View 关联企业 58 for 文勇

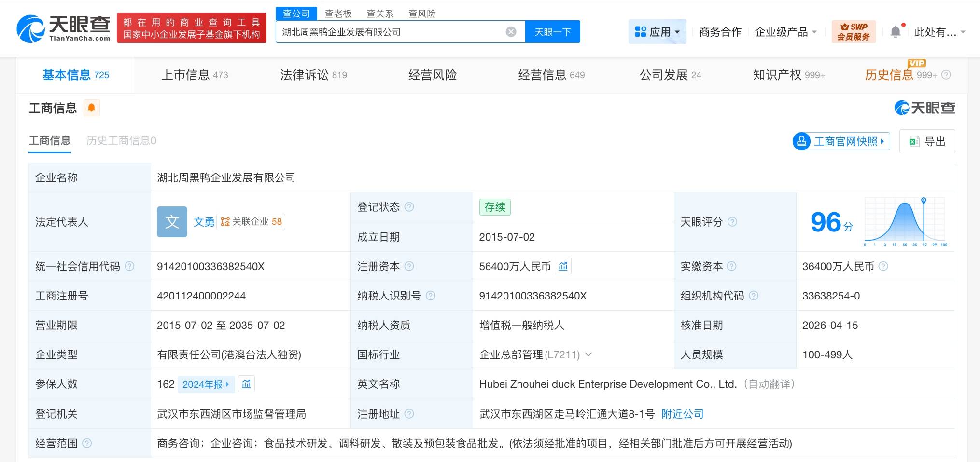click(251, 221)
